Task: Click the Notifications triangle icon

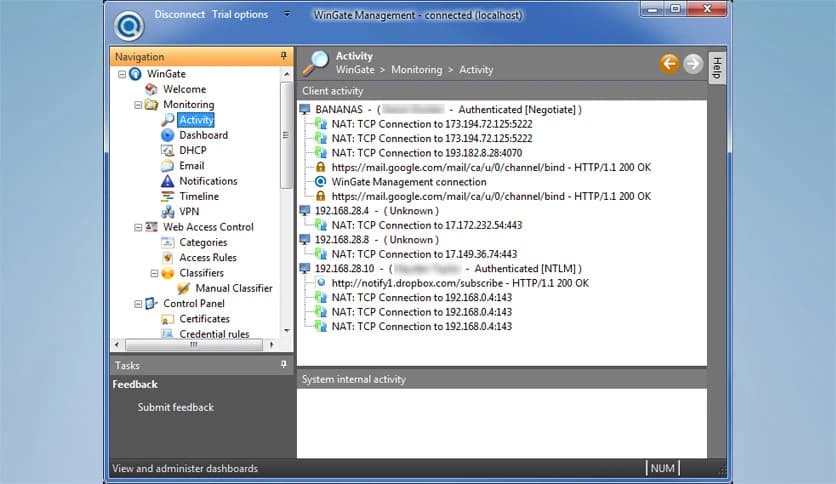Action: point(167,181)
